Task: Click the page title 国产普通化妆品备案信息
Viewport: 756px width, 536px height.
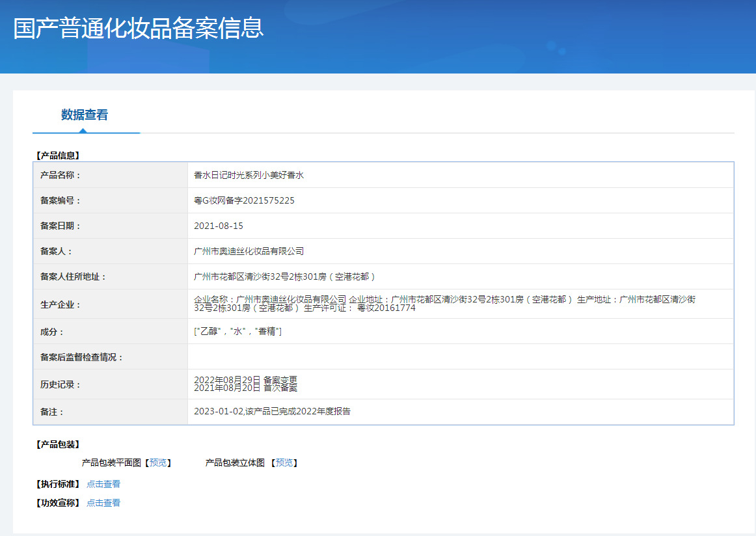Action: (139, 29)
